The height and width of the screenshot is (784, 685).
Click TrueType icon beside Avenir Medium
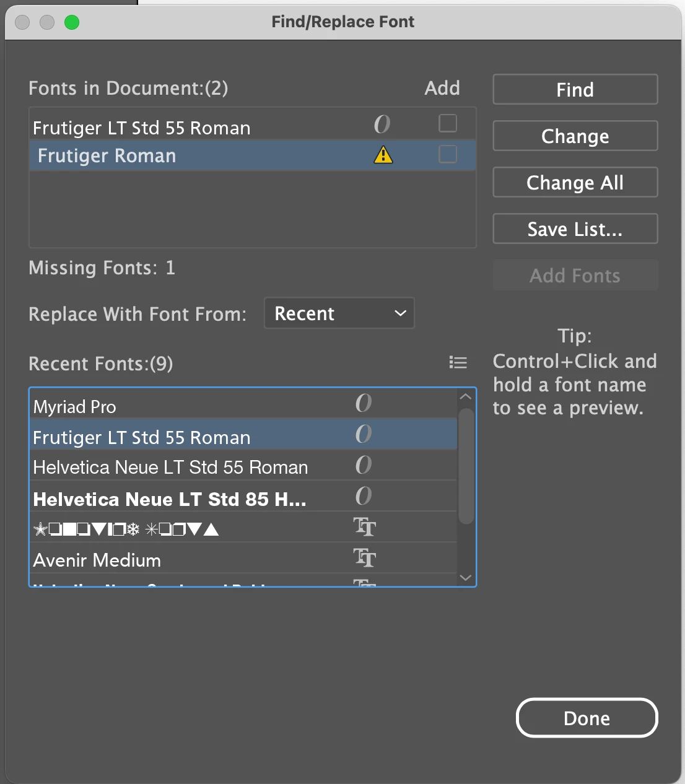365,558
